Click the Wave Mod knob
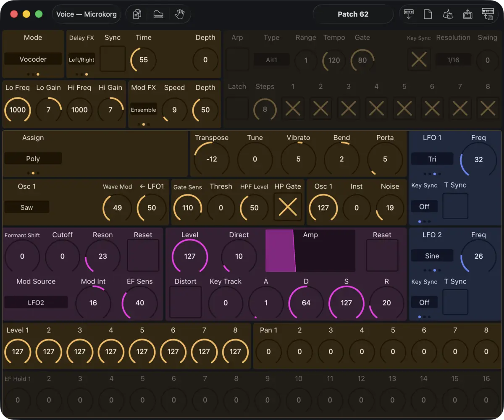The width and height of the screenshot is (504, 420). click(118, 207)
